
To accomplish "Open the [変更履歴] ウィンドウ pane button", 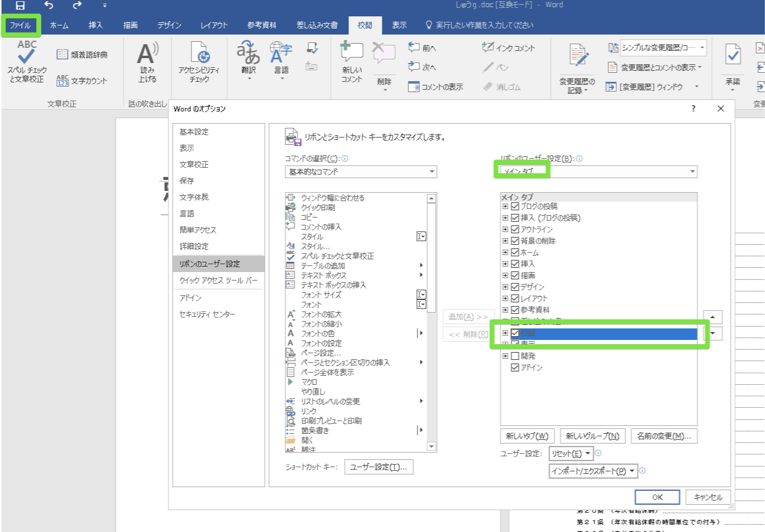I will (652, 87).
